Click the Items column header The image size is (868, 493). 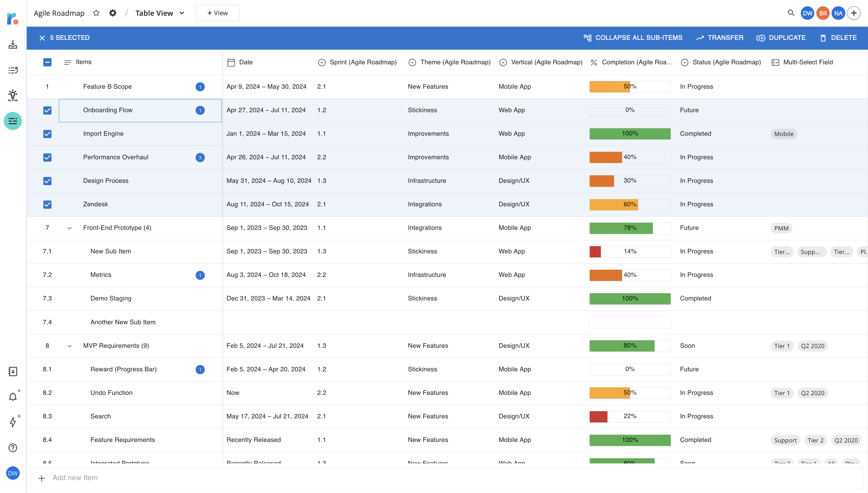[83, 62]
